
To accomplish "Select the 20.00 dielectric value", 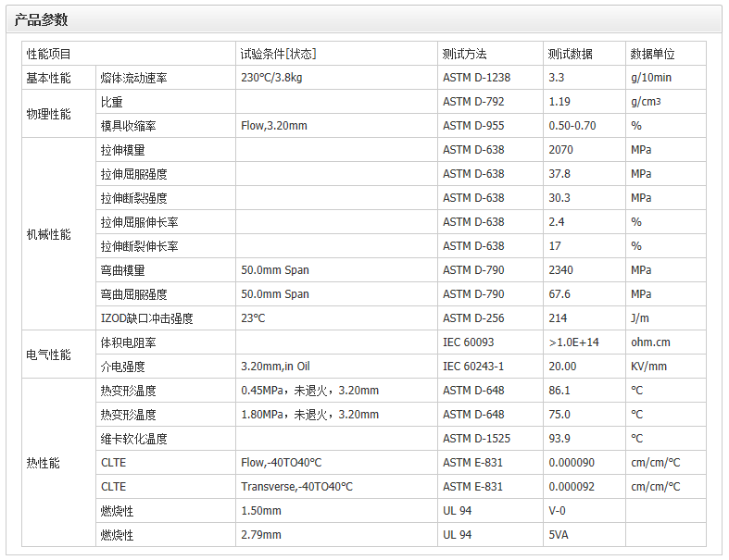I will coord(562,367).
